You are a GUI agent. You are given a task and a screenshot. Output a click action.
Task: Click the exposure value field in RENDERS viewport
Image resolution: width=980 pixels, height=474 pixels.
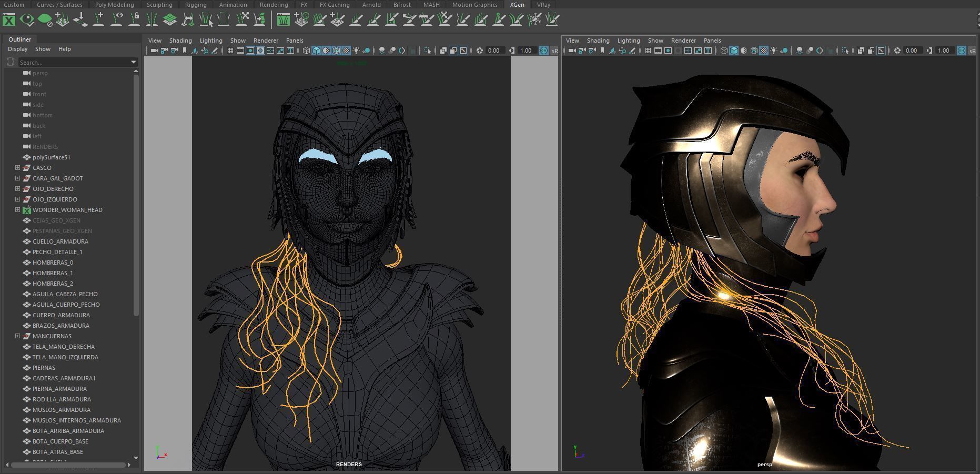click(x=494, y=51)
